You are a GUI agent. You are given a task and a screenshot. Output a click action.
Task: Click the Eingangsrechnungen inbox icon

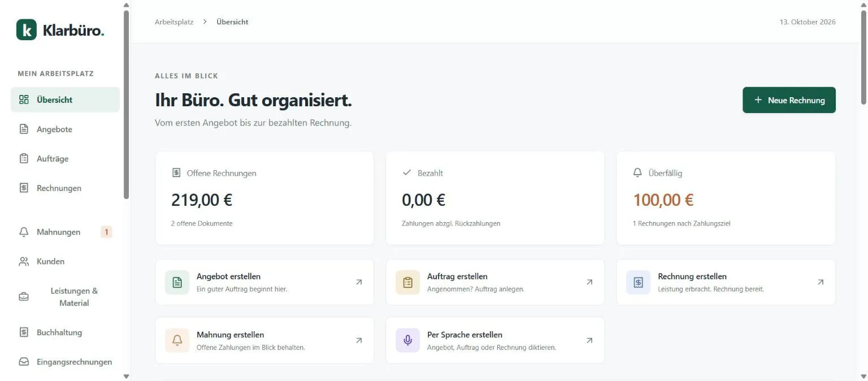point(24,362)
